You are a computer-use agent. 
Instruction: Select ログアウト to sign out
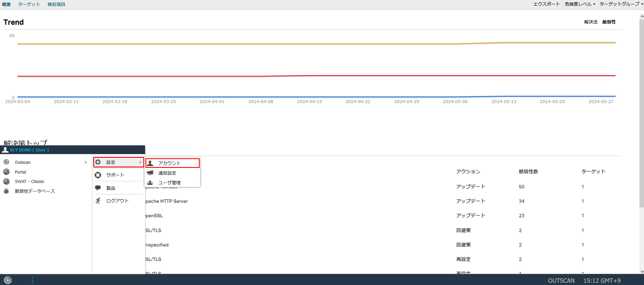117,201
